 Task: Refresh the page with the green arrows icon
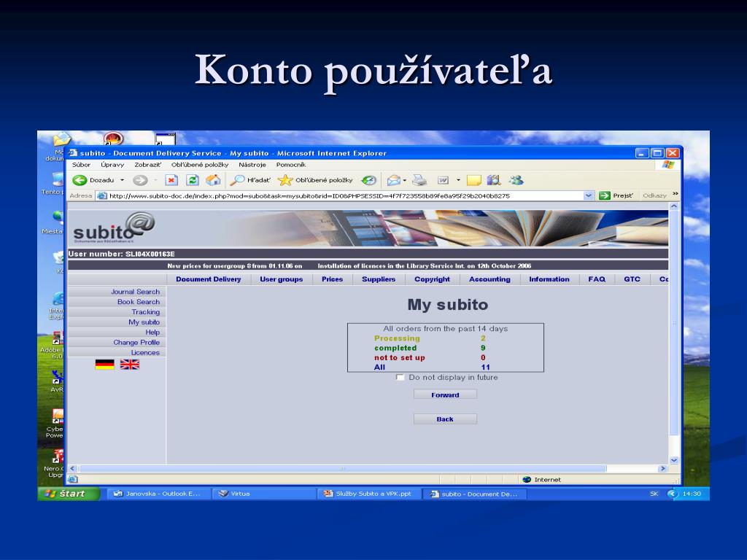192,180
